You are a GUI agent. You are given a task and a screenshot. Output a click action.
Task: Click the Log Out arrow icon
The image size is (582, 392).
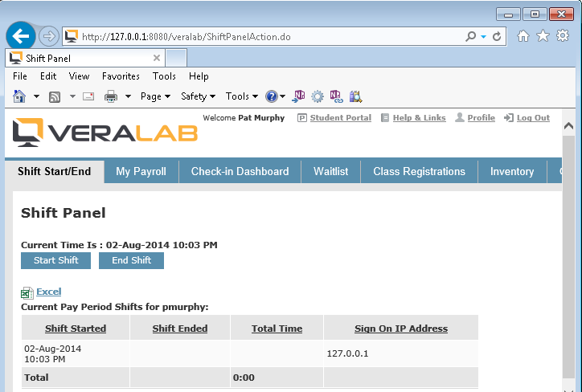point(509,118)
